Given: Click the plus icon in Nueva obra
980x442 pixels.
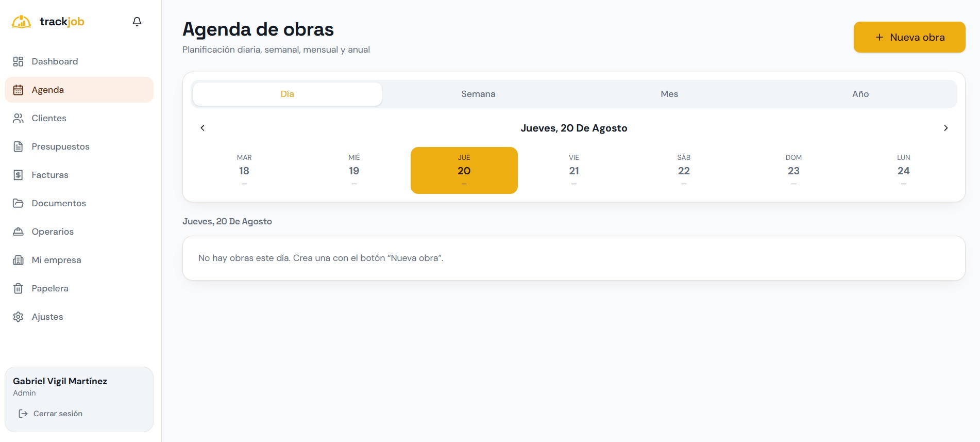Looking at the screenshot, I should click(x=880, y=37).
